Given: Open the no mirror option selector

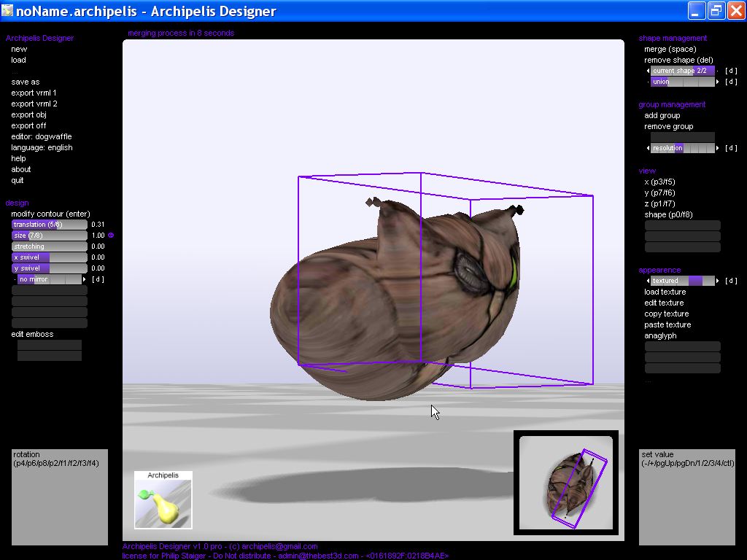Looking at the screenshot, I should coord(49,279).
